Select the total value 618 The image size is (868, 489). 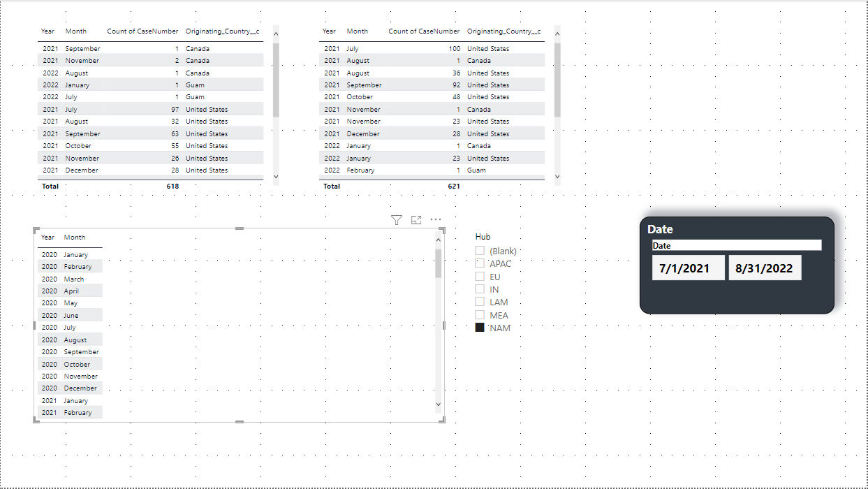pos(172,187)
